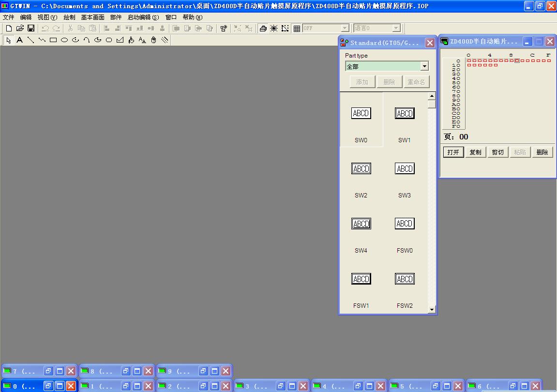The width and height of the screenshot is (557, 392).
Task: Click the 打开 button in screen manager
Action: (x=453, y=152)
